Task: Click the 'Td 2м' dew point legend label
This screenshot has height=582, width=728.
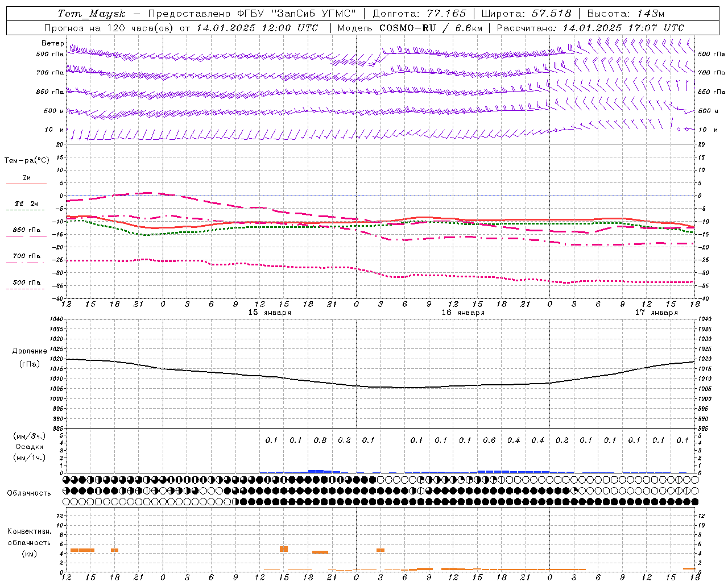Action: click(26, 203)
